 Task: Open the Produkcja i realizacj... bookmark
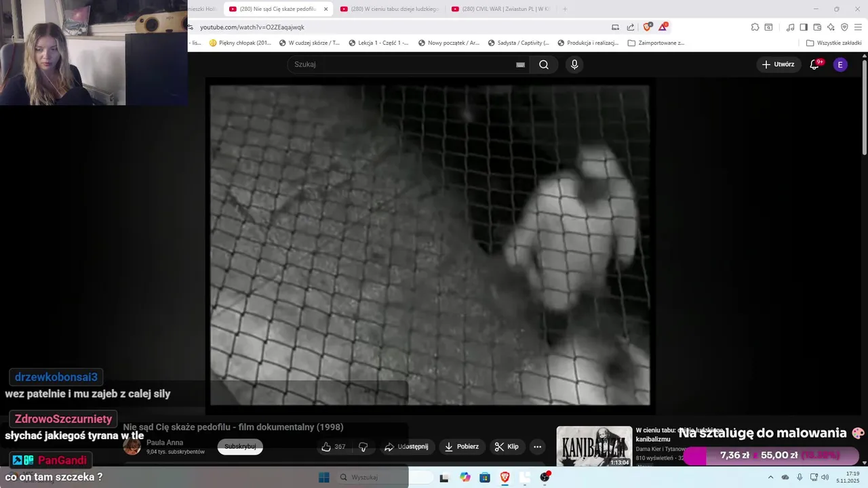pos(588,43)
